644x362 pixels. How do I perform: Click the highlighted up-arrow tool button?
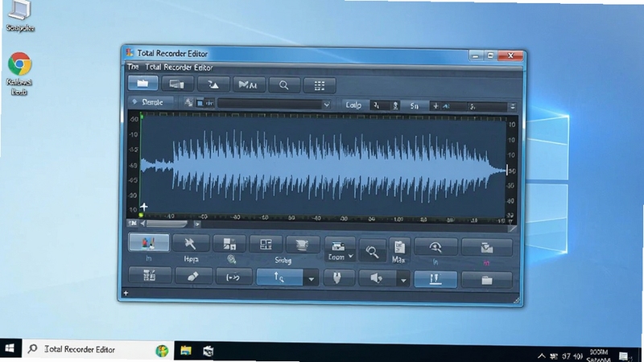coord(279,278)
